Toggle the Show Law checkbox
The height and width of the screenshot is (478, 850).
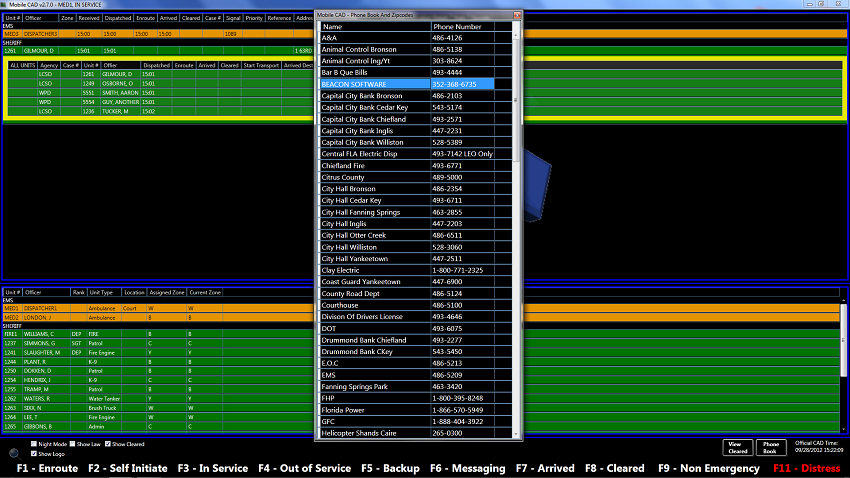click(x=72, y=444)
